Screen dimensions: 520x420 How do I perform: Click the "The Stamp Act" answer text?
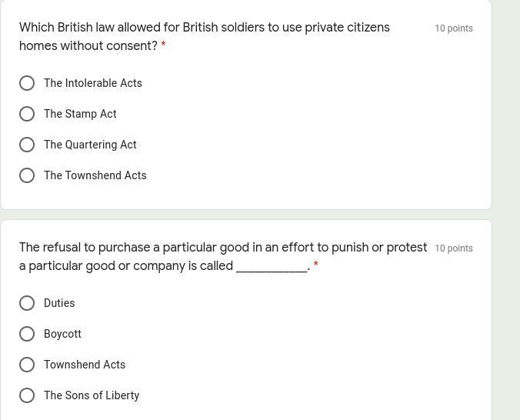pyautogui.click(x=80, y=114)
